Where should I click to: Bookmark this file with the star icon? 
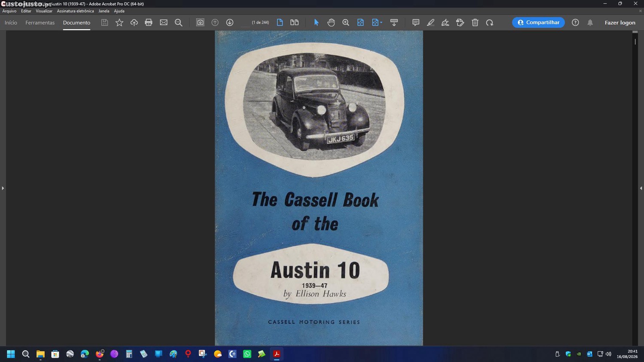[119, 22]
